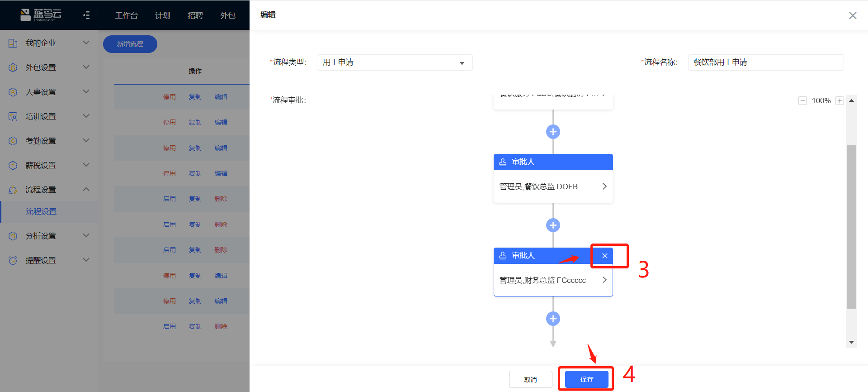
Task: Open approver details via 财务总监 FCccccc arrow
Action: click(604, 280)
